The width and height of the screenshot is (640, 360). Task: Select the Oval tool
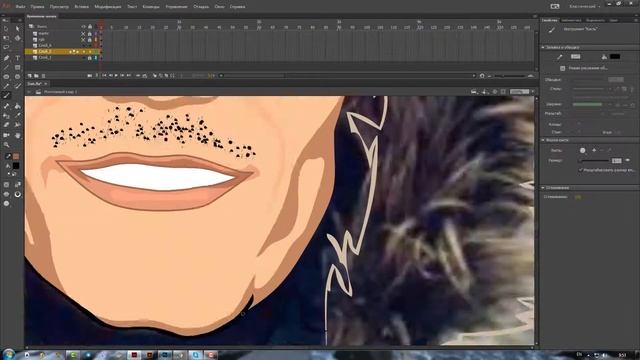pyautogui.click(x=6, y=77)
